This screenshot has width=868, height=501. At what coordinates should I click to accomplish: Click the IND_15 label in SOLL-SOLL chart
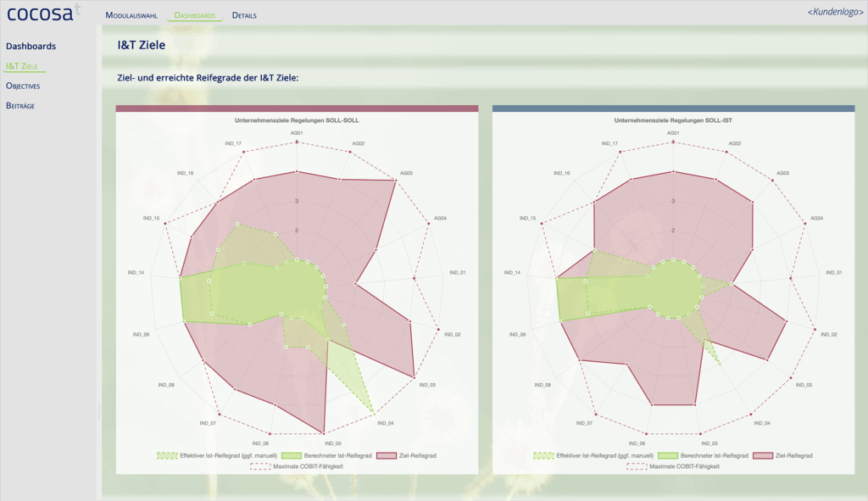point(151,218)
